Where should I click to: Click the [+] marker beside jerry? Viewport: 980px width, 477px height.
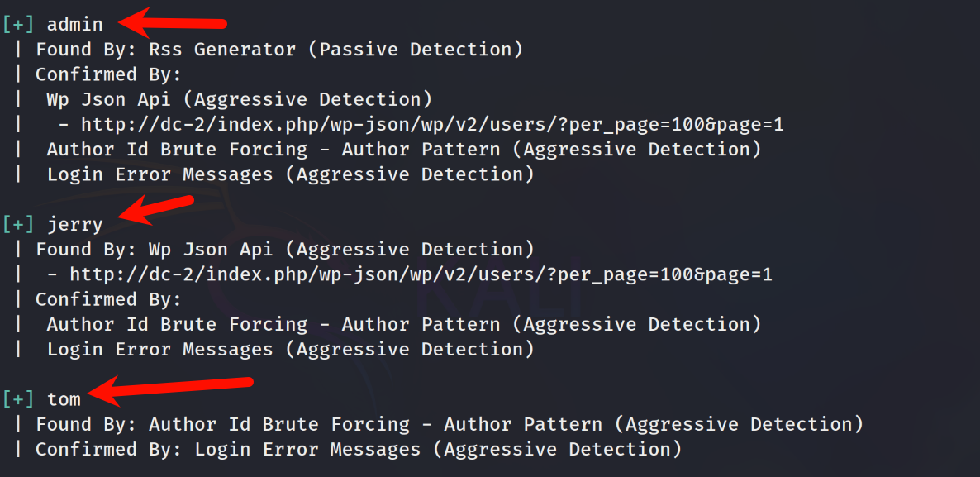19,224
